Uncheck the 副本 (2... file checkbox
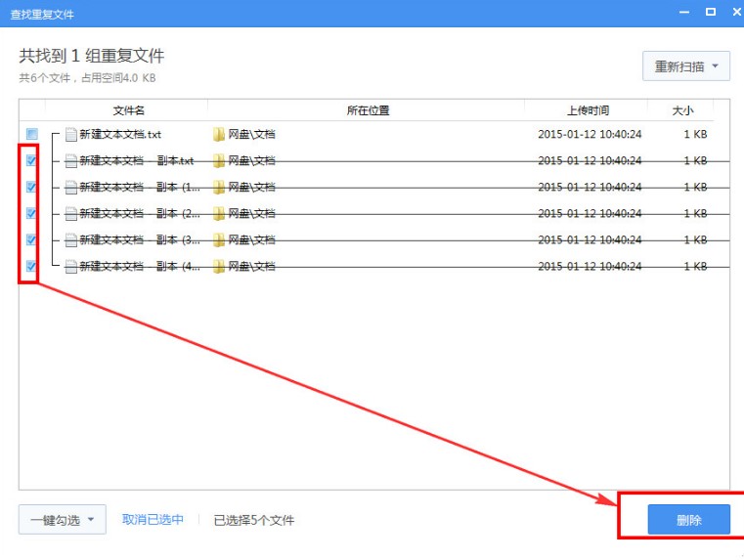This screenshot has height=560, width=744. 31,213
